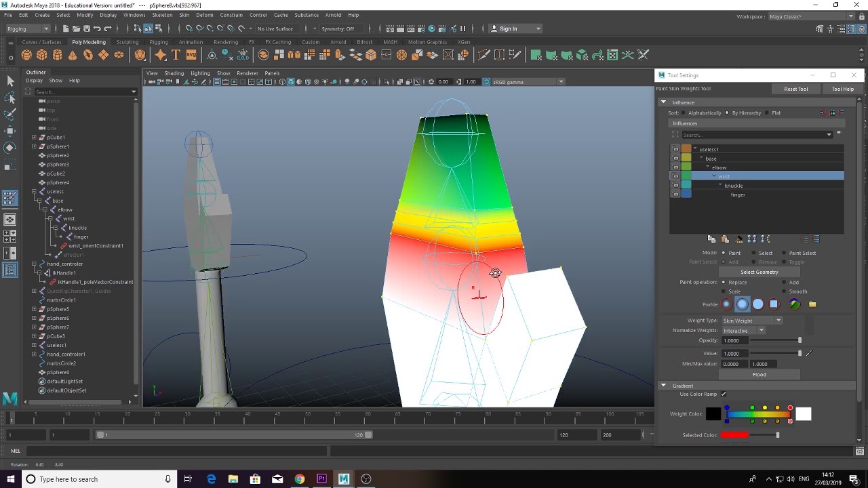Screen dimensions: 868x488
Task: Choose Add paint operation
Action: (783, 282)
